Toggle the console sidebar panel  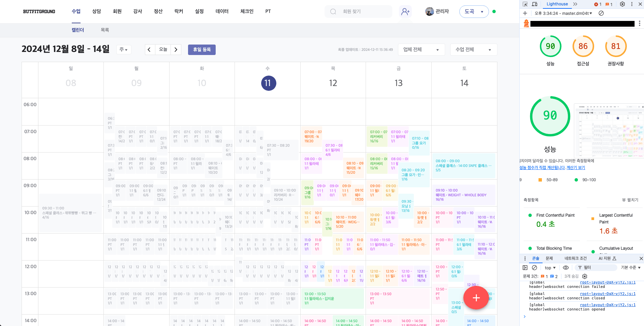point(525,268)
